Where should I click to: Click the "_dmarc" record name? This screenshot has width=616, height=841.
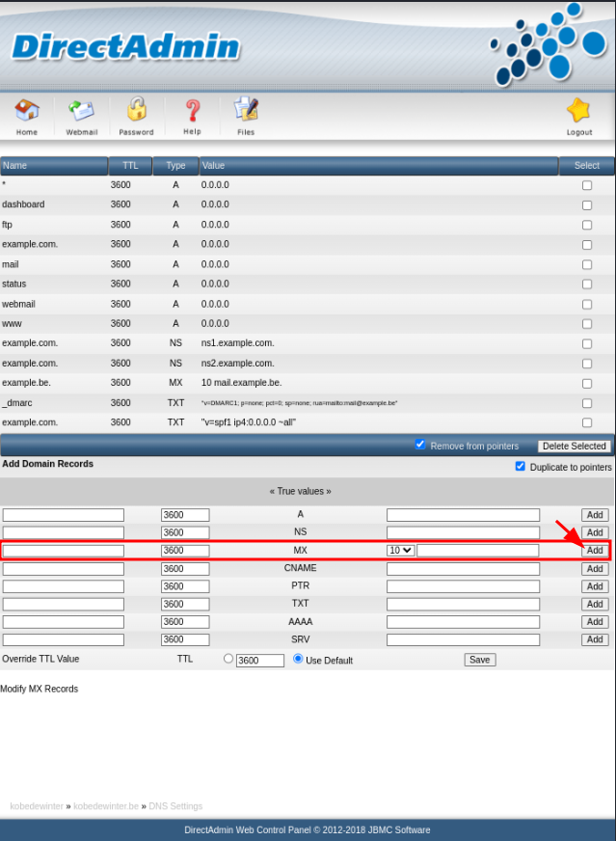(x=17, y=403)
